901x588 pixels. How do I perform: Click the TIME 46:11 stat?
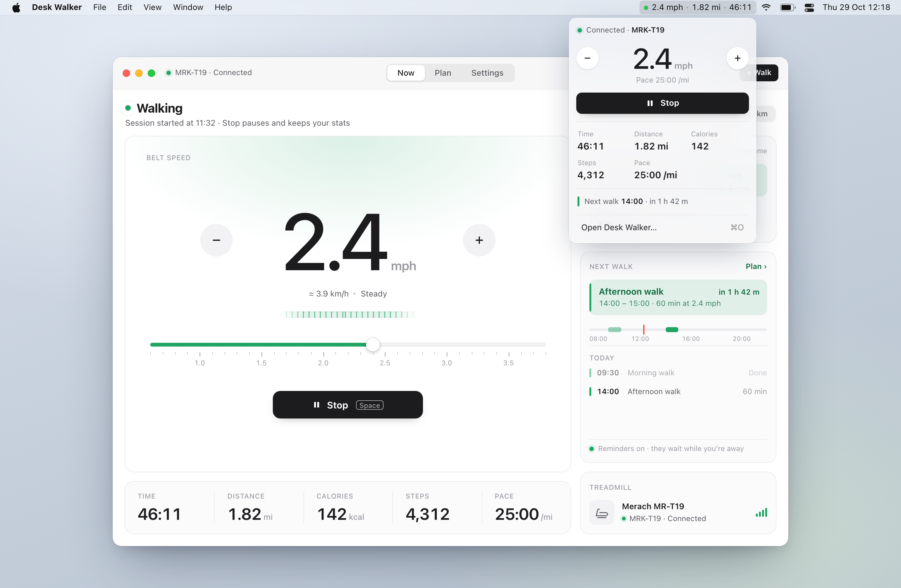tap(159, 508)
